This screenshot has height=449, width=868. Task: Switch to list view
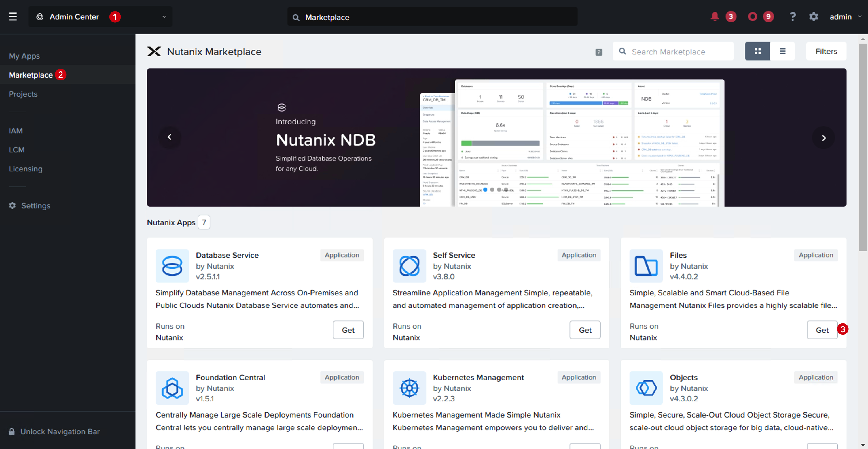(x=782, y=51)
